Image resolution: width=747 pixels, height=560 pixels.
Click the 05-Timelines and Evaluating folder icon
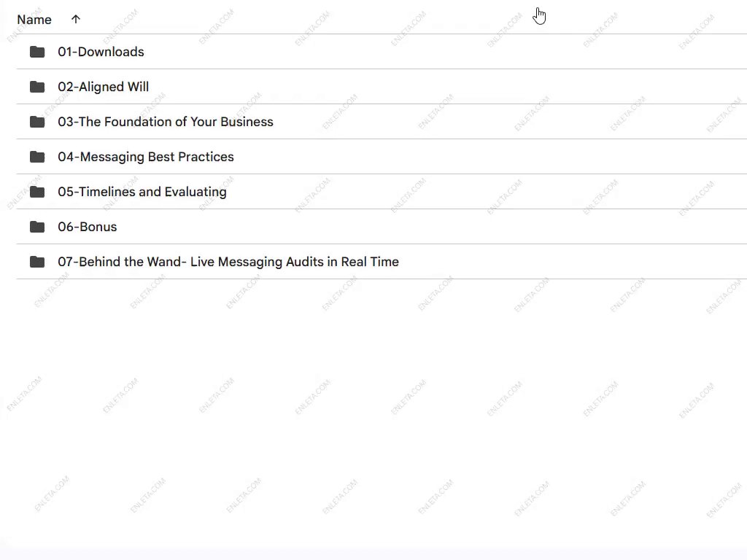[37, 192]
